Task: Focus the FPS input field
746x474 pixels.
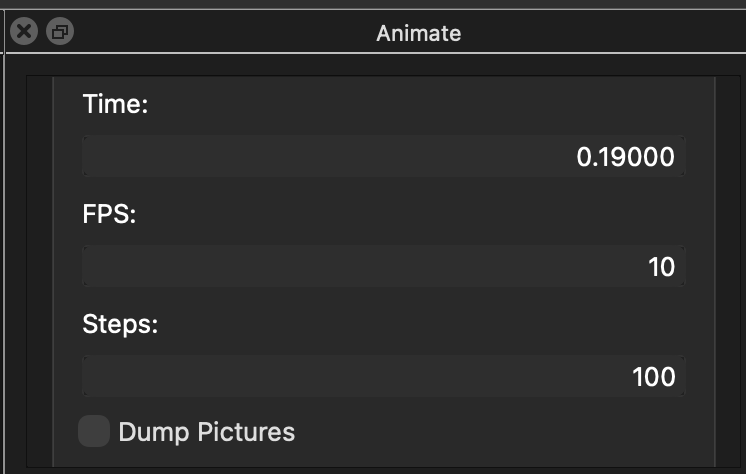Action: coord(383,267)
